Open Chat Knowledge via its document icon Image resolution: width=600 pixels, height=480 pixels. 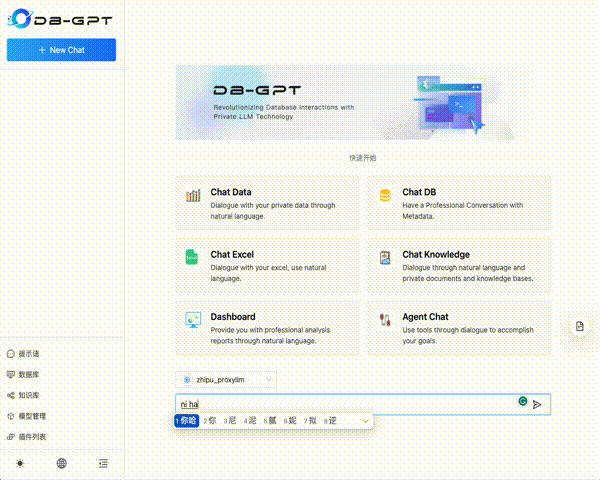pyautogui.click(x=385, y=258)
